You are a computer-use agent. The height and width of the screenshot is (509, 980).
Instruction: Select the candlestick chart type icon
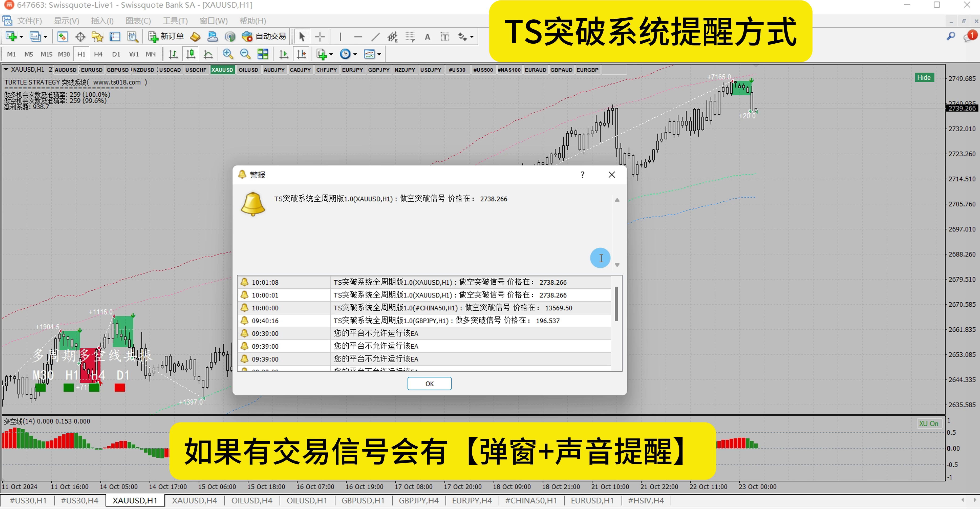(x=191, y=54)
